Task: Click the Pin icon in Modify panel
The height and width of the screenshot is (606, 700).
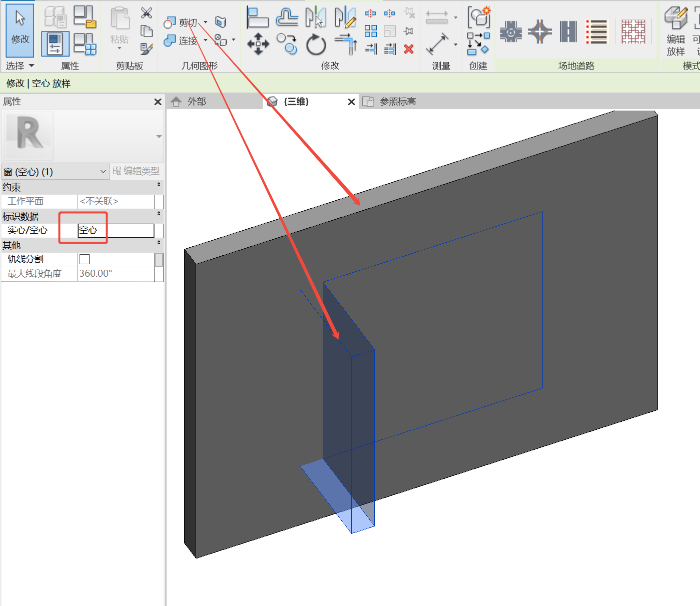Action: (408, 31)
